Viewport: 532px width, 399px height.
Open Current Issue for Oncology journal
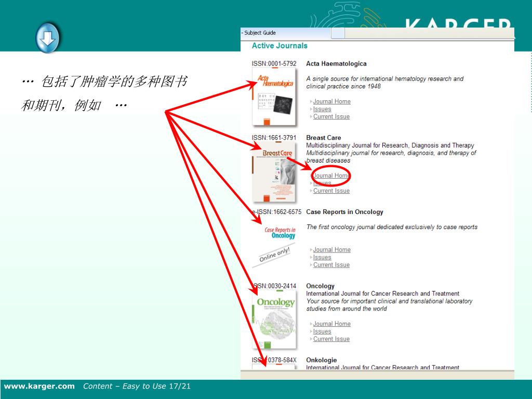331,339
